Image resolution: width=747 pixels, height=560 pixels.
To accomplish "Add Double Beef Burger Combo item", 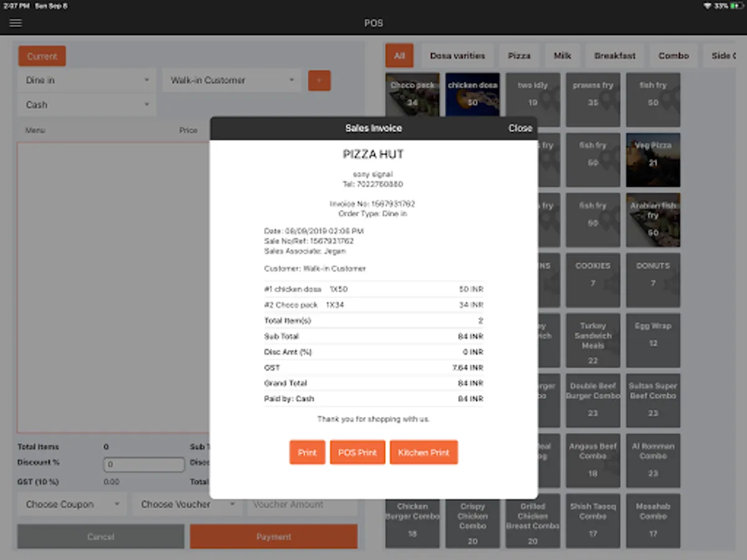I will click(x=593, y=401).
